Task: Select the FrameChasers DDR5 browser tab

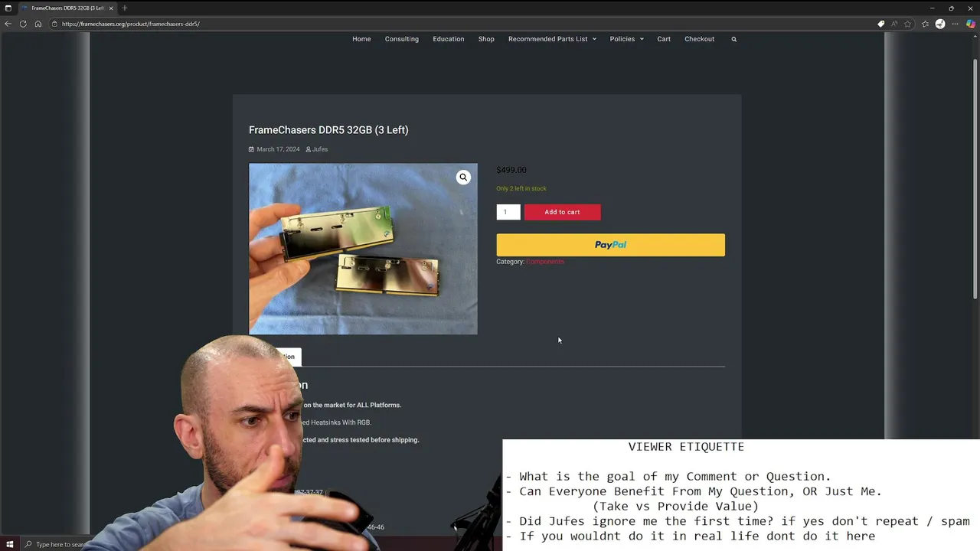Action: pos(67,8)
